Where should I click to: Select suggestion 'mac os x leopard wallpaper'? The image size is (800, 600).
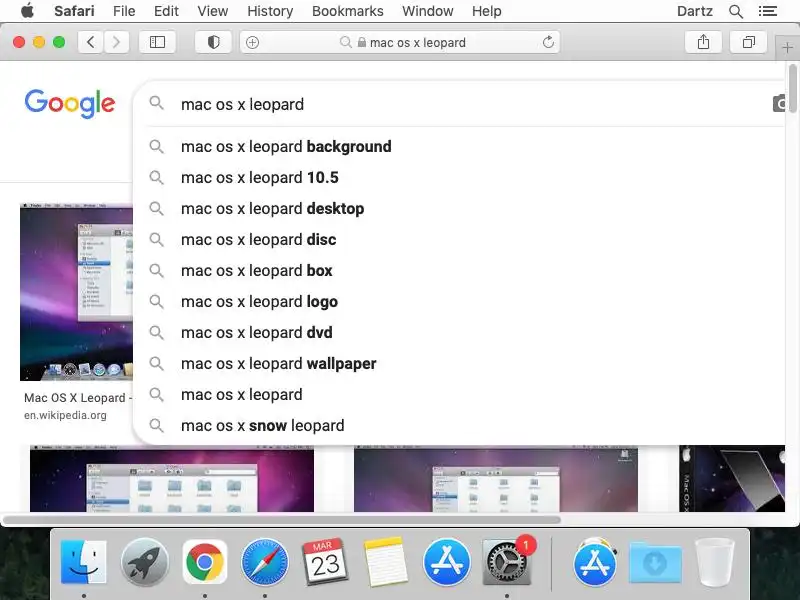(x=459, y=364)
